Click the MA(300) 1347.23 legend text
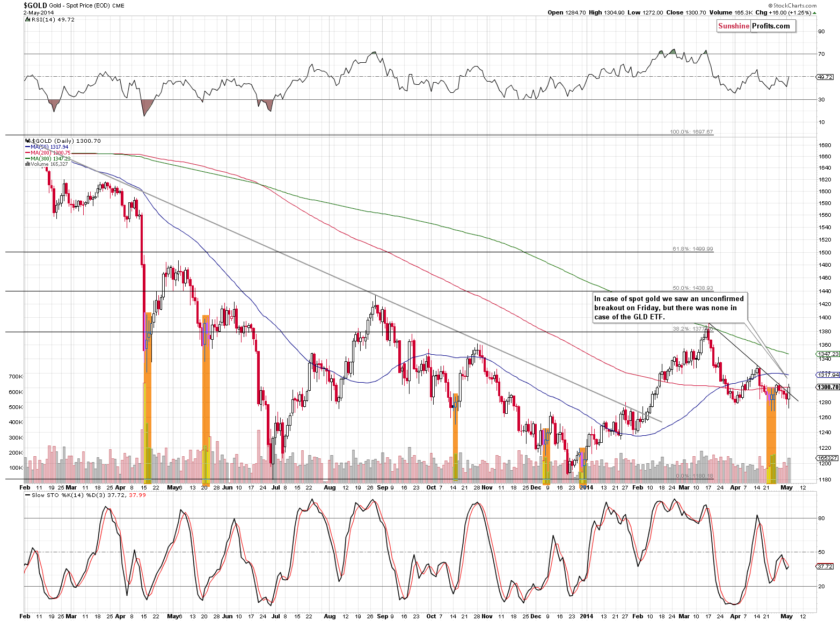Screen dimensions: 840x621 coord(50,159)
